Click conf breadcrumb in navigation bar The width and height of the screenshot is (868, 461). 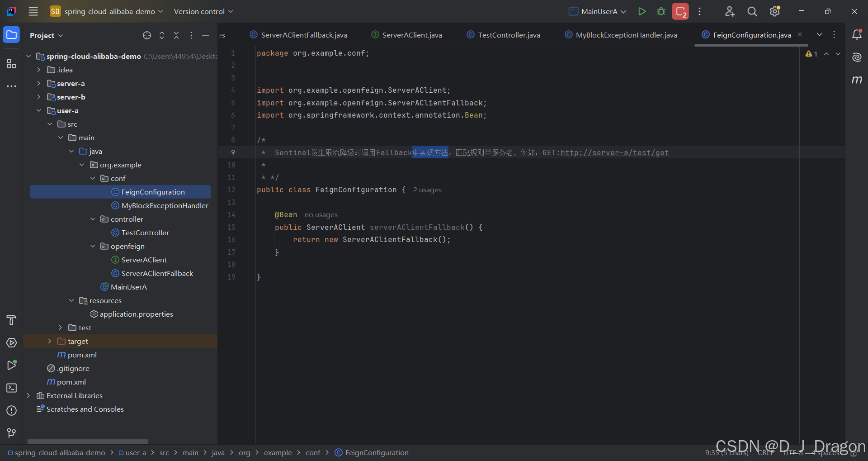pyautogui.click(x=313, y=452)
